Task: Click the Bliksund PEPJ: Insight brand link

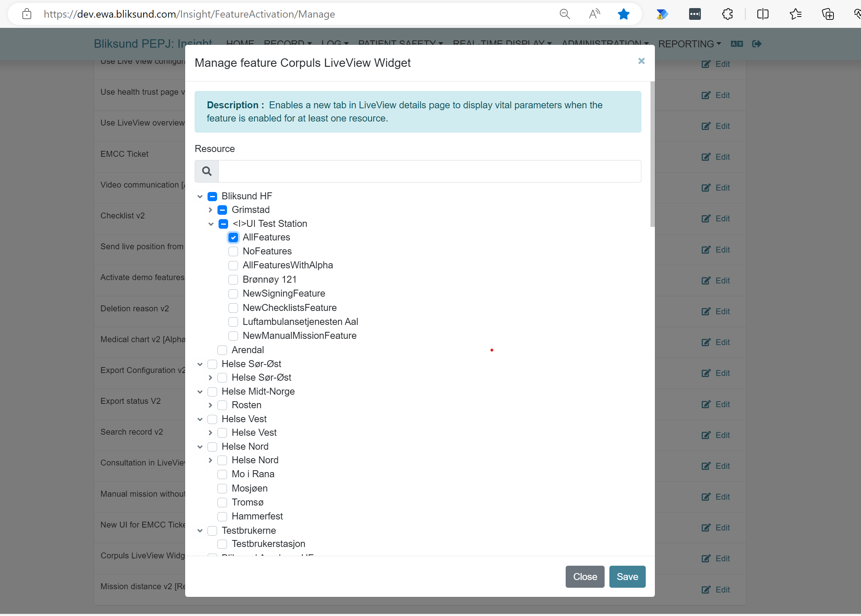Action: click(x=153, y=44)
